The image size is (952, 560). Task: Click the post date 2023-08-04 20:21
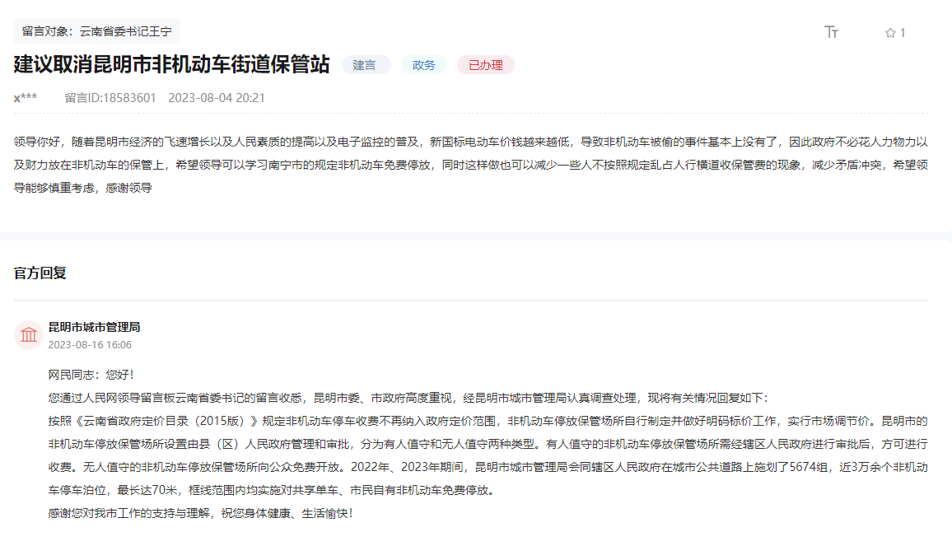(217, 98)
